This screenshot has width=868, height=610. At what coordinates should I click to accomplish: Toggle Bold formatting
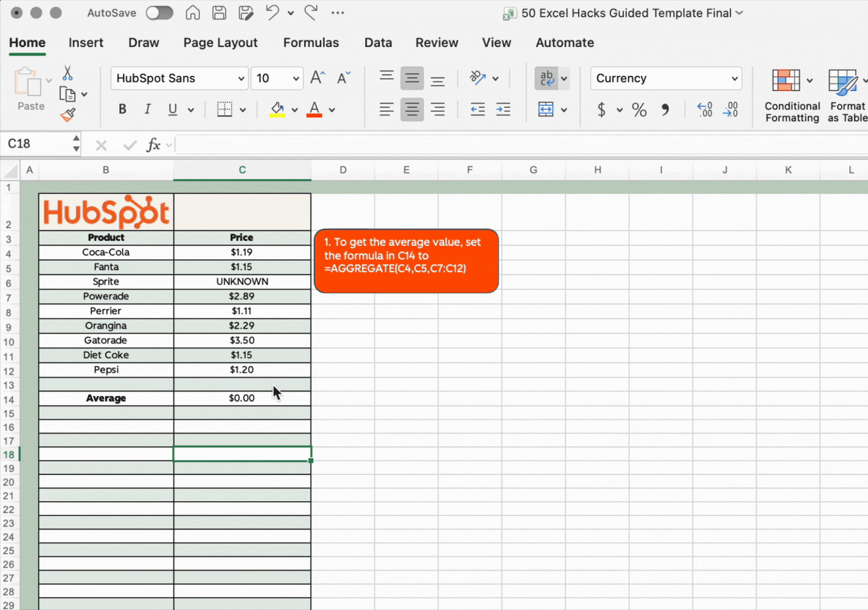click(x=122, y=109)
